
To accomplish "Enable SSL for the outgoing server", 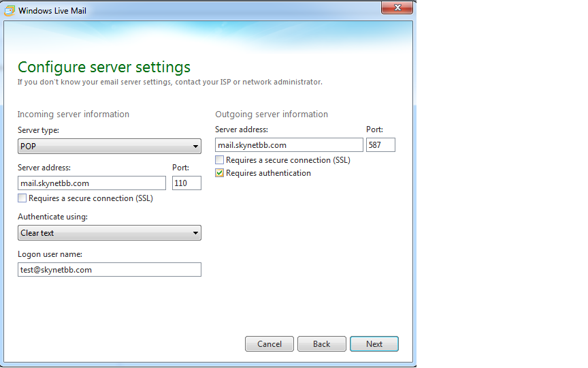I will tap(220, 160).
